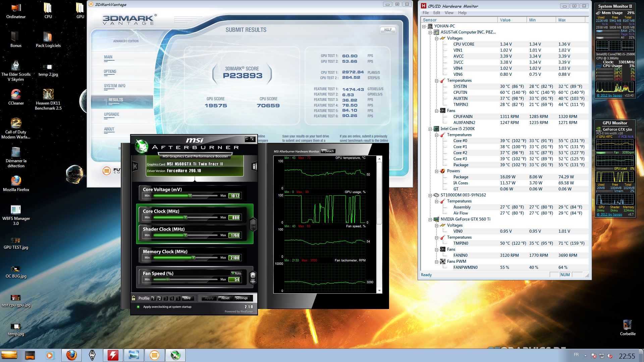Click the Reset button in Afterburner
The image size is (644, 362).
225,298
